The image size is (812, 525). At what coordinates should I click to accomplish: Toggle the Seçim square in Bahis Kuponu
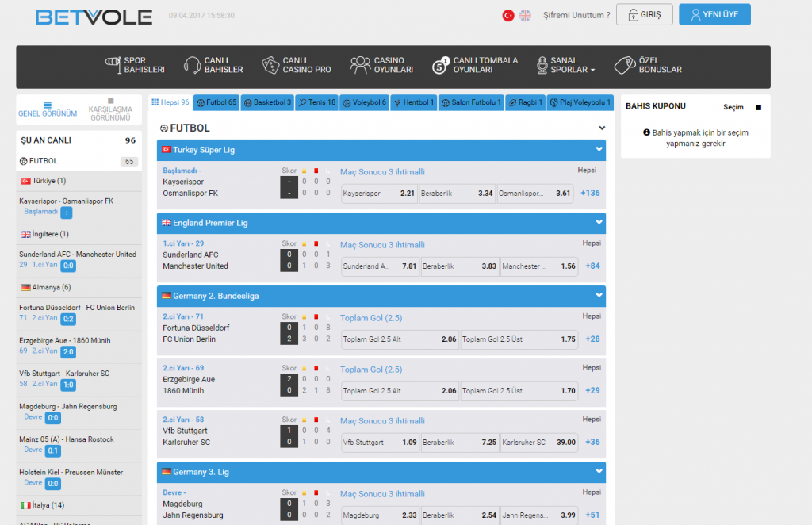click(x=758, y=107)
